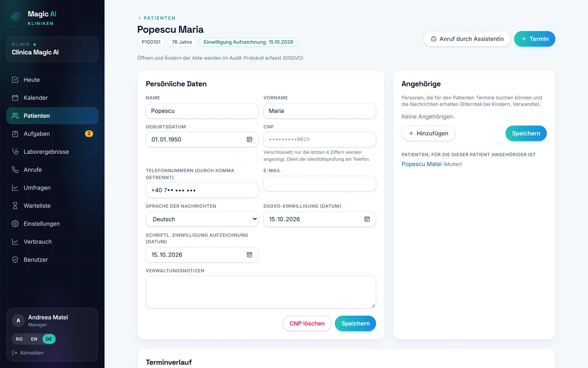Open calendar picker for DSGVO-Einwilligung date

367,219
